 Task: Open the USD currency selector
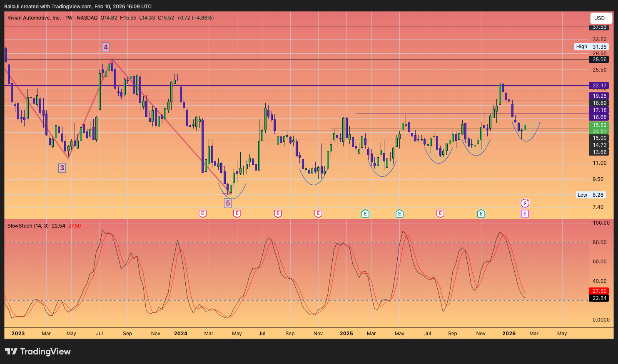(x=601, y=18)
